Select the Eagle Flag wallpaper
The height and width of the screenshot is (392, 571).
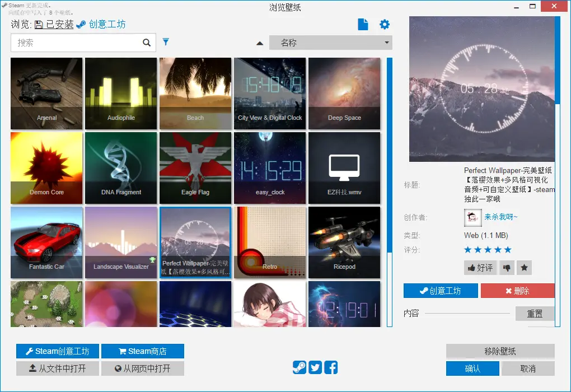[195, 168]
